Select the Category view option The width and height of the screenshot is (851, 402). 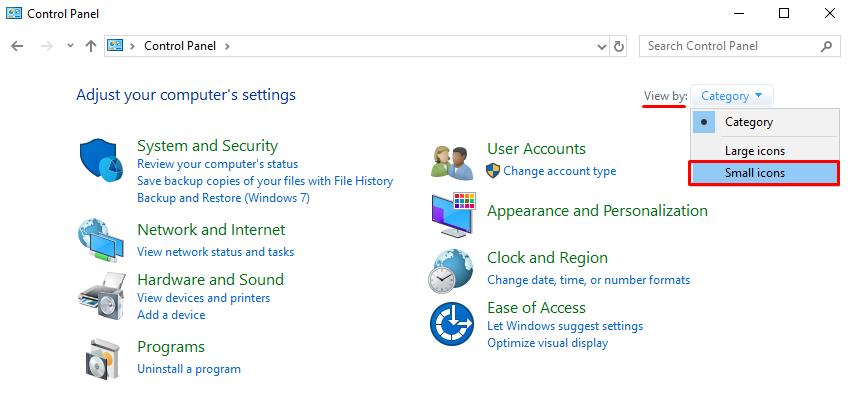748,122
